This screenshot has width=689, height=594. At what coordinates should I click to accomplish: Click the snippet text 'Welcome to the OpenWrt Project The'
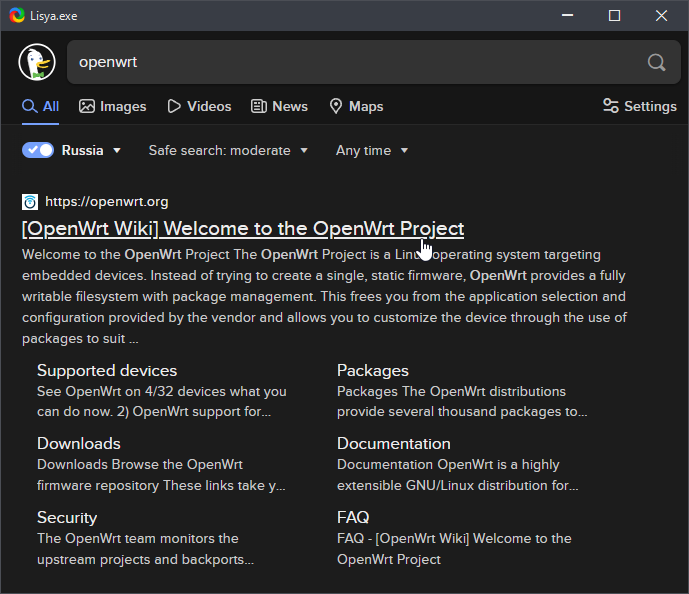(139, 255)
